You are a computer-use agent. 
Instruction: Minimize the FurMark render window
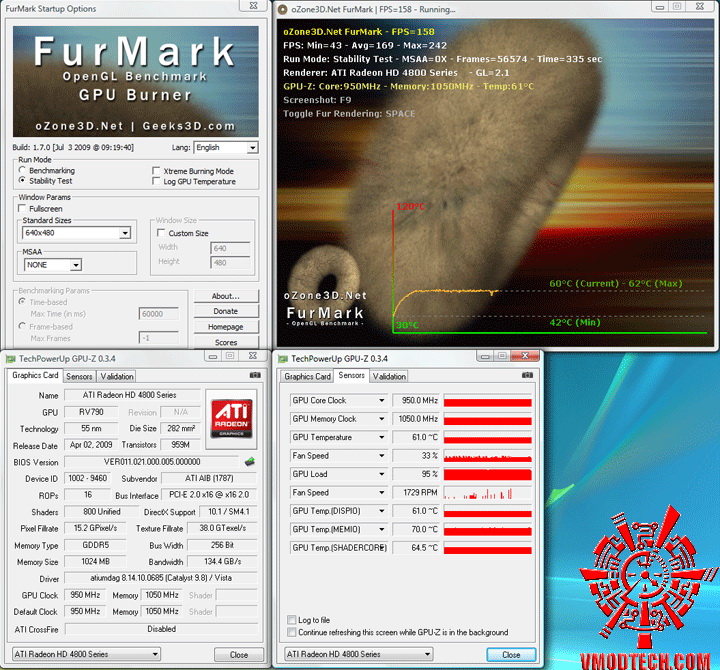point(660,7)
